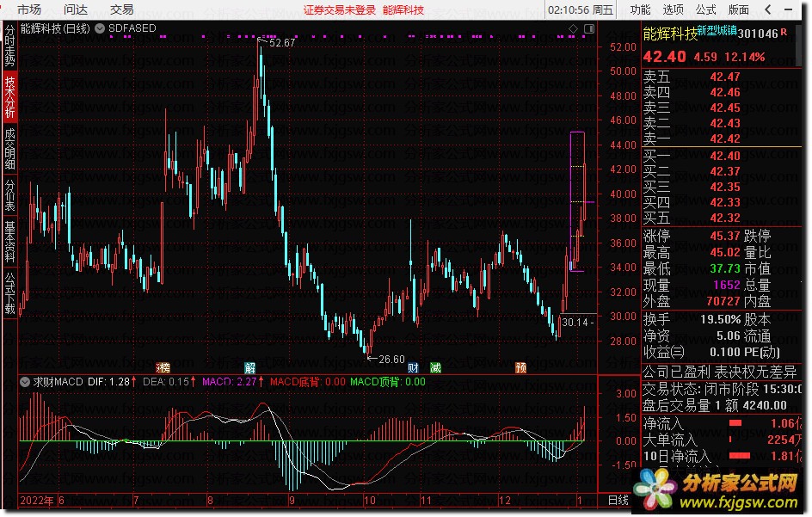The width and height of the screenshot is (812, 517).
Task: Click the MACD底背 readout
Action: point(308,382)
